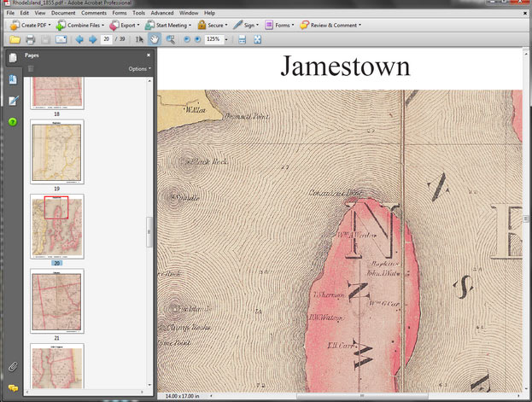
Task: Click the scrolling pages view icon
Action: tap(242, 40)
